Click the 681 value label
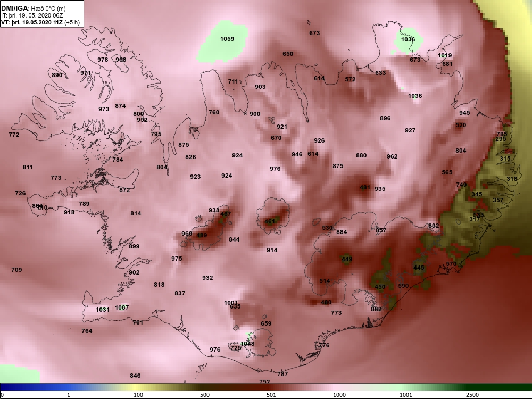The height and width of the screenshot is (399, 532). pos(447,64)
